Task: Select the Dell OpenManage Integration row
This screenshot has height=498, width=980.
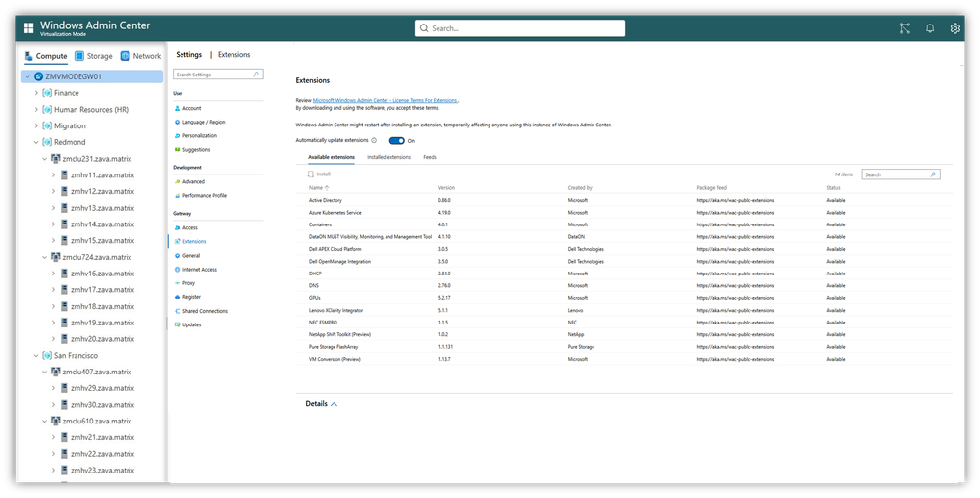Action: pyautogui.click(x=624, y=261)
